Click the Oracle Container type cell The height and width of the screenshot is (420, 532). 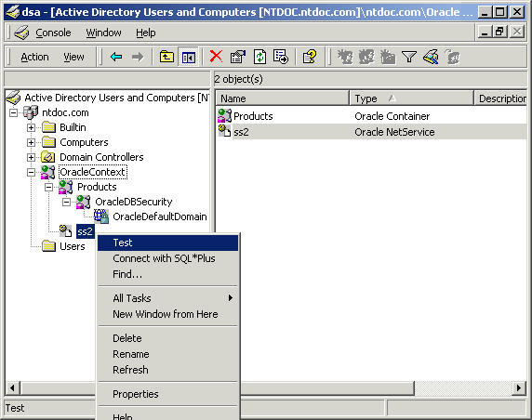point(392,116)
